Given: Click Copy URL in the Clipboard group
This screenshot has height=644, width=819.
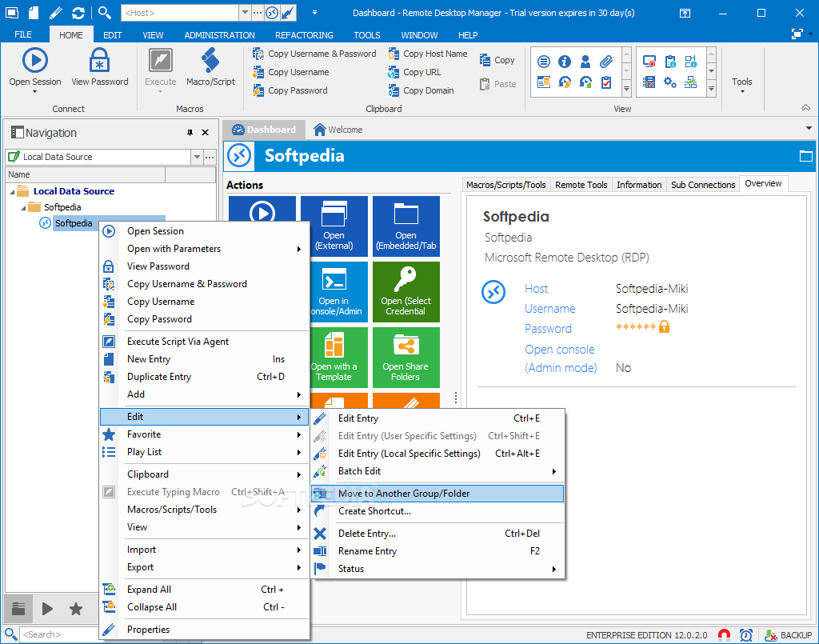Looking at the screenshot, I should (415, 72).
